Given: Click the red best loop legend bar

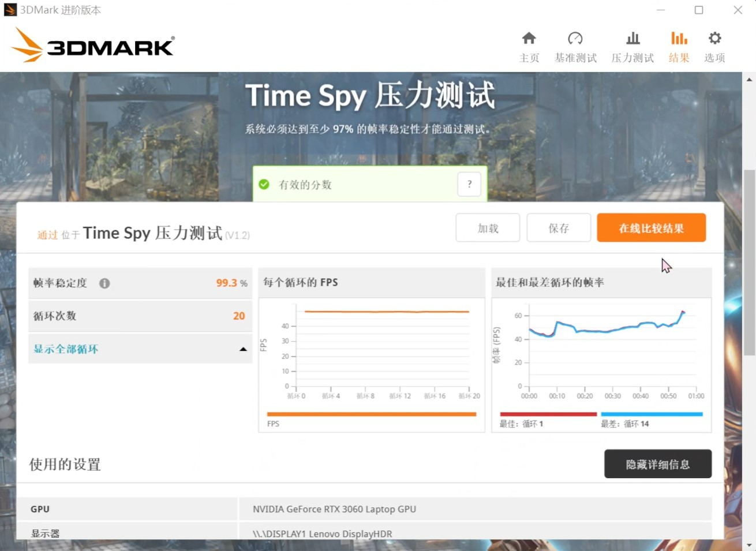Looking at the screenshot, I should coord(548,414).
